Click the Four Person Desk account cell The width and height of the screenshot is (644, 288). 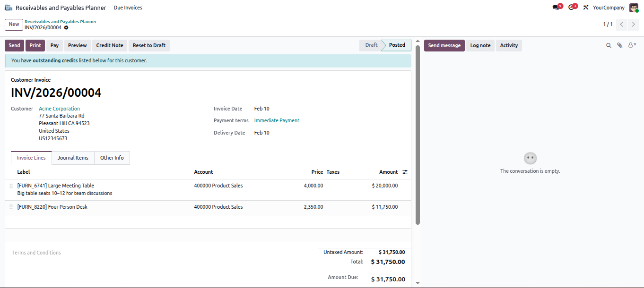(218, 207)
